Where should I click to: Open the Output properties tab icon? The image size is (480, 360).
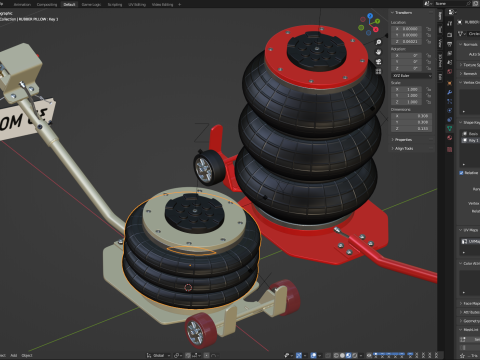450,44
